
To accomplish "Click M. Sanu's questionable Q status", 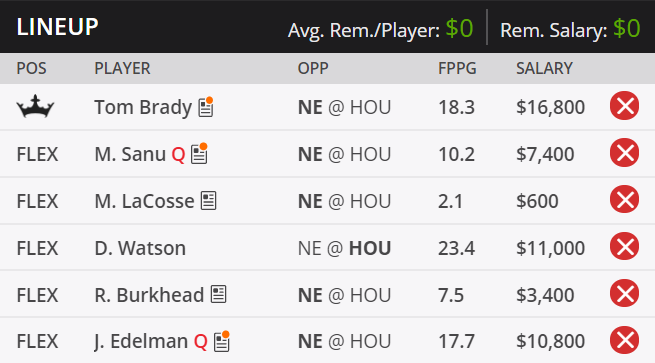I will pos(178,155).
